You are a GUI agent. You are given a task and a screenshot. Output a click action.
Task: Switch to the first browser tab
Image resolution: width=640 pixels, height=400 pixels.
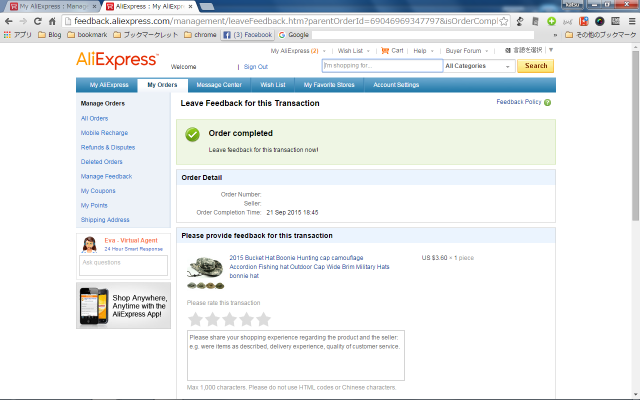coord(51,7)
